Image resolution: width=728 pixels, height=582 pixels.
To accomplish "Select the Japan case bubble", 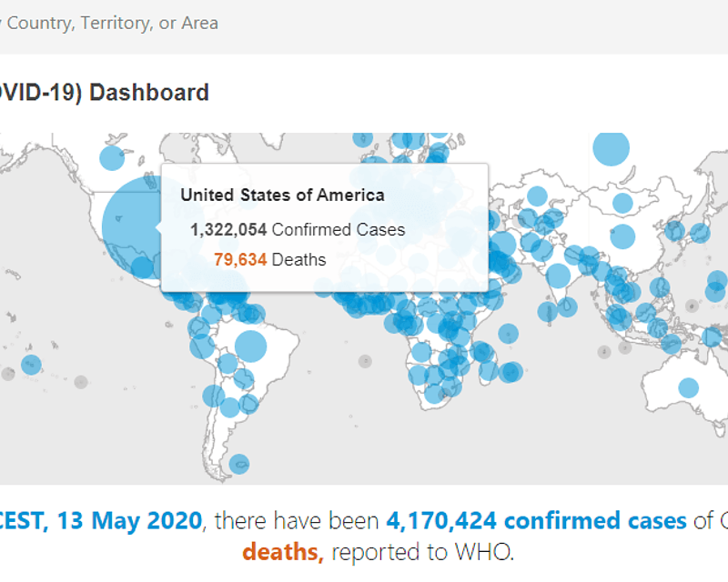I will click(x=700, y=233).
